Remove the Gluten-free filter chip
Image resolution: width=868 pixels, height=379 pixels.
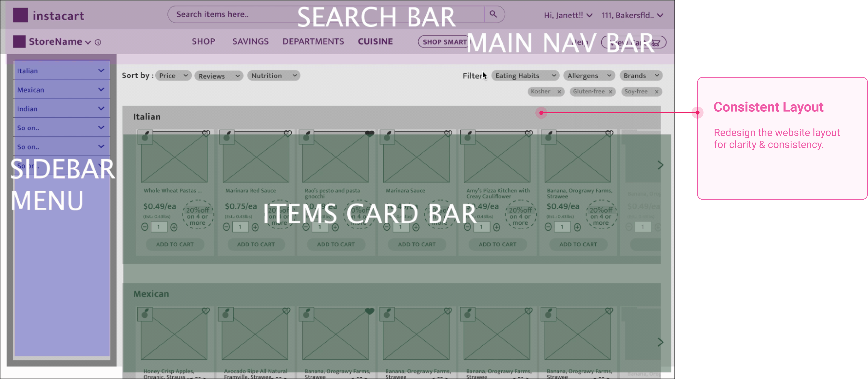[x=610, y=92]
